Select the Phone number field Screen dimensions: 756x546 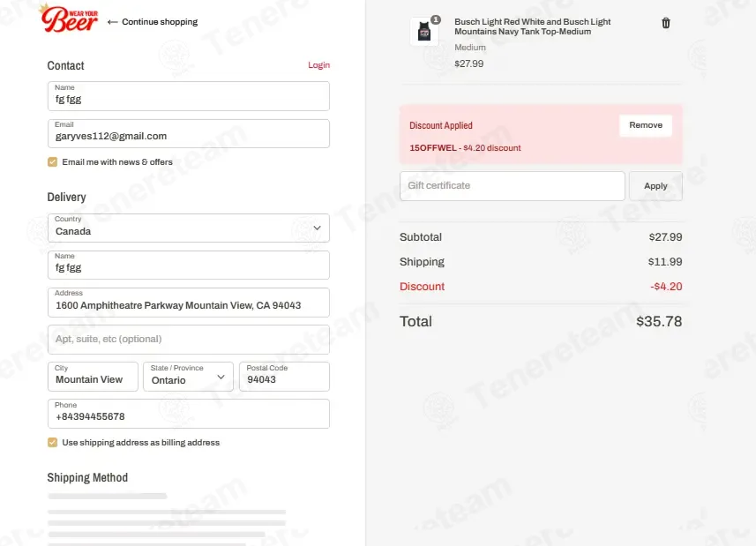click(189, 414)
